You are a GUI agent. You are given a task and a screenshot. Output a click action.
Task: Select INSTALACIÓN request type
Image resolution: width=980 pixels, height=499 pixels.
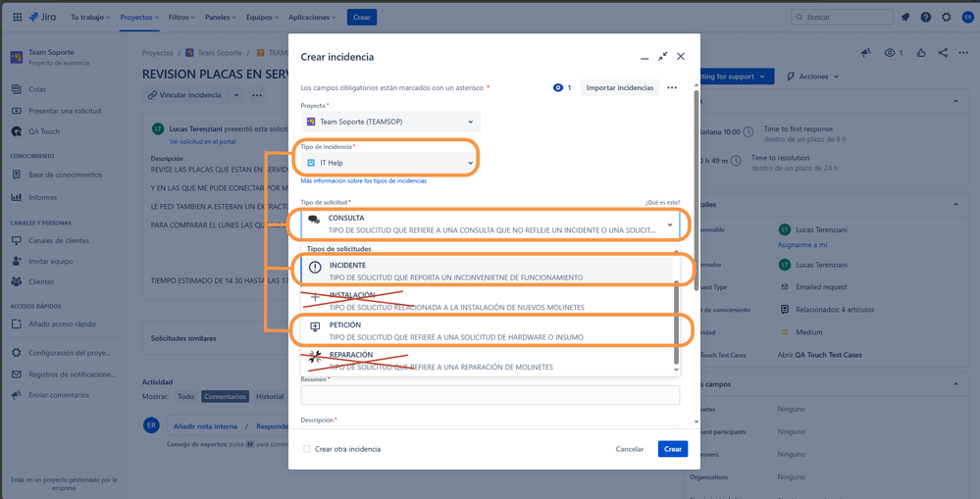[487, 301]
